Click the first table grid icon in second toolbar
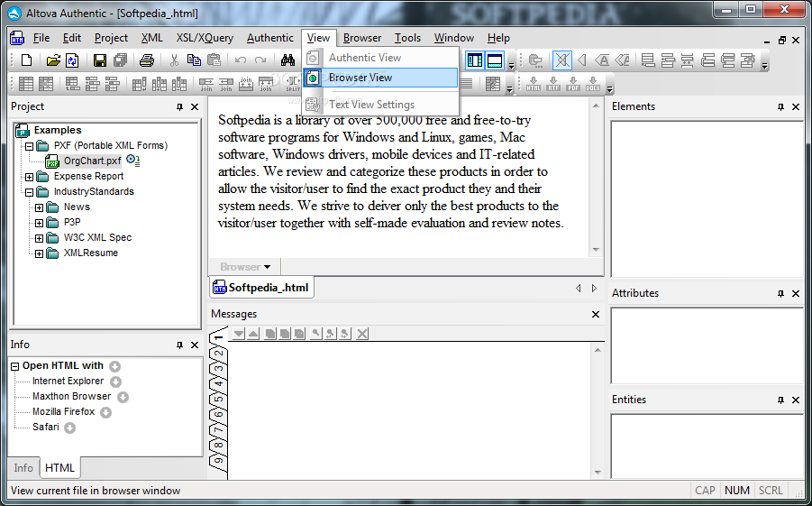 pyautogui.click(x=26, y=84)
